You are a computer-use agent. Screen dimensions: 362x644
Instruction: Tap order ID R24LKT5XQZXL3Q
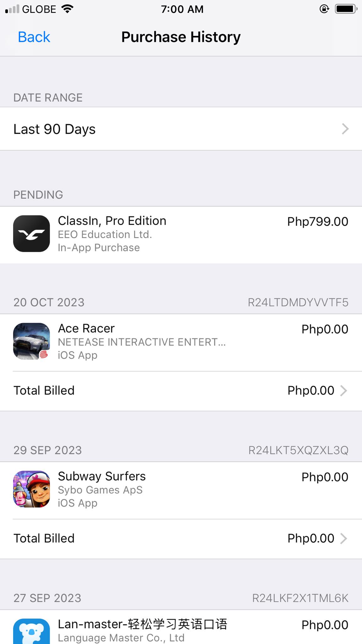pyautogui.click(x=298, y=450)
